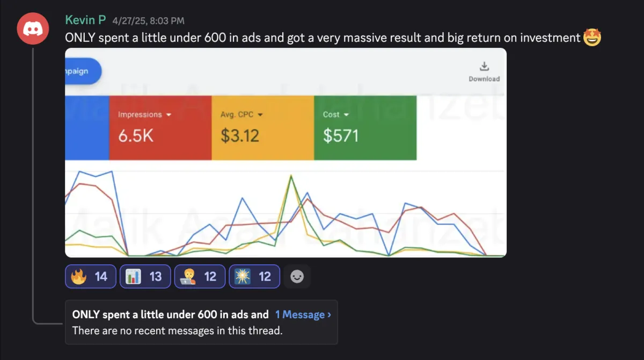Click the 'no recent messages' thread preview text

tap(177, 330)
